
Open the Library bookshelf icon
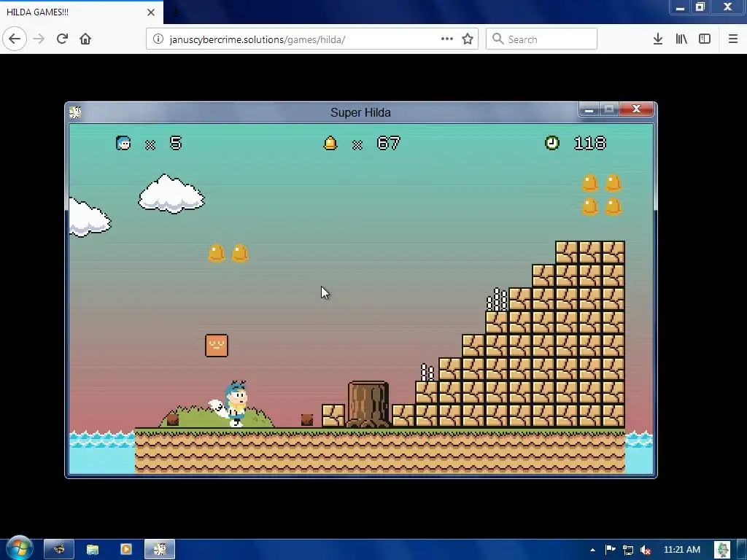click(681, 39)
